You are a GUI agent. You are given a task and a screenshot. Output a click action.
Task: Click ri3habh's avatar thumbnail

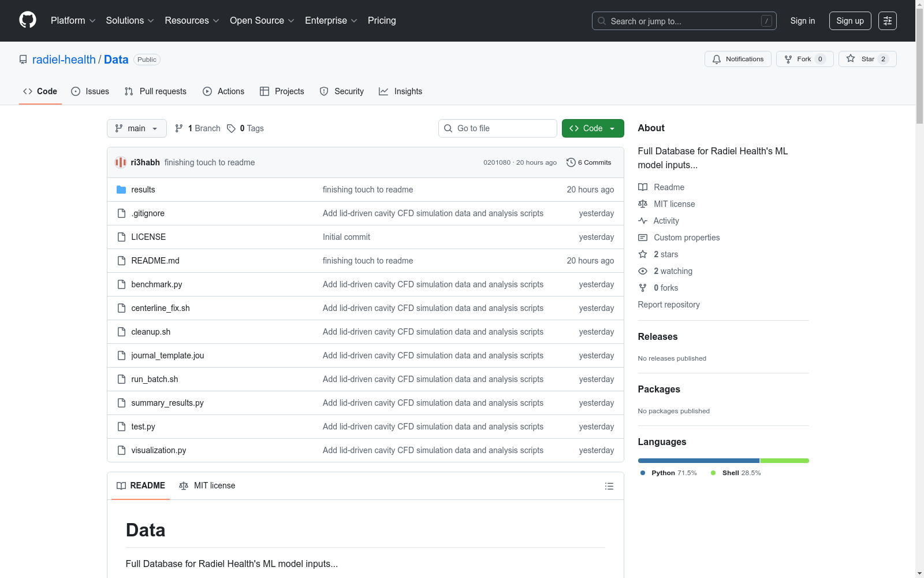pyautogui.click(x=121, y=162)
